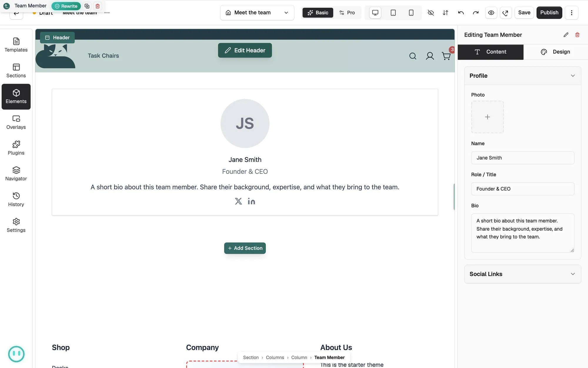Click the pencil rename icon beside Editing Team Member
588x368 pixels.
click(x=566, y=35)
